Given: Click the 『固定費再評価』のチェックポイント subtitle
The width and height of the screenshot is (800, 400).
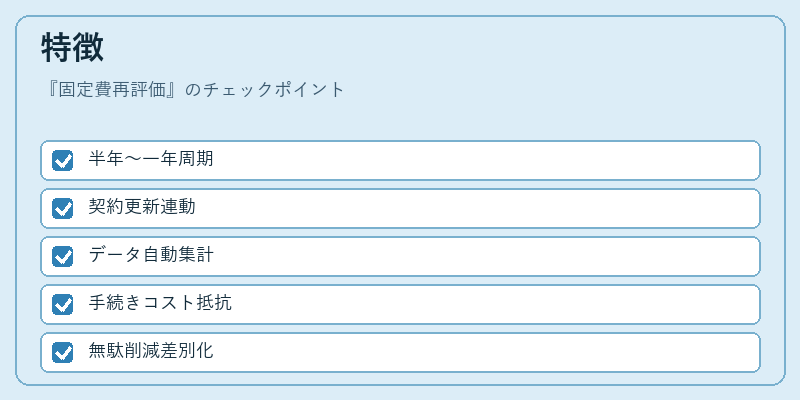Looking at the screenshot, I should click(x=194, y=90).
